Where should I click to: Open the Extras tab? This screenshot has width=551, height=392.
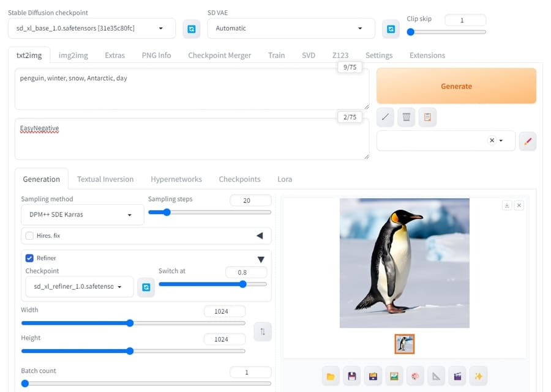[115, 56]
